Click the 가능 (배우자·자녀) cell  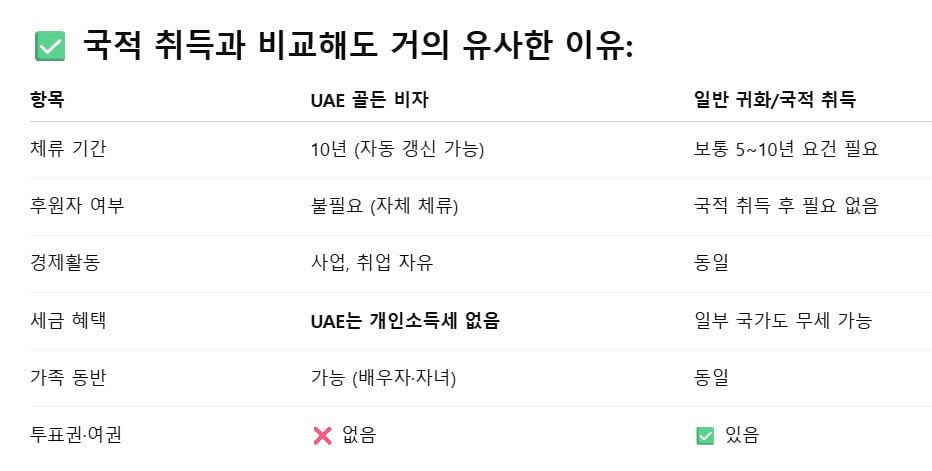coord(383,378)
